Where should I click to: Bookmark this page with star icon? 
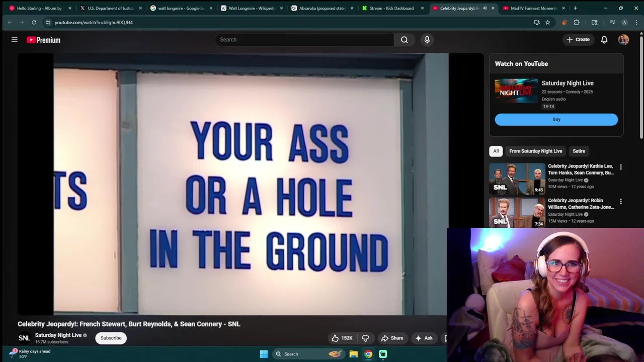click(x=547, y=22)
